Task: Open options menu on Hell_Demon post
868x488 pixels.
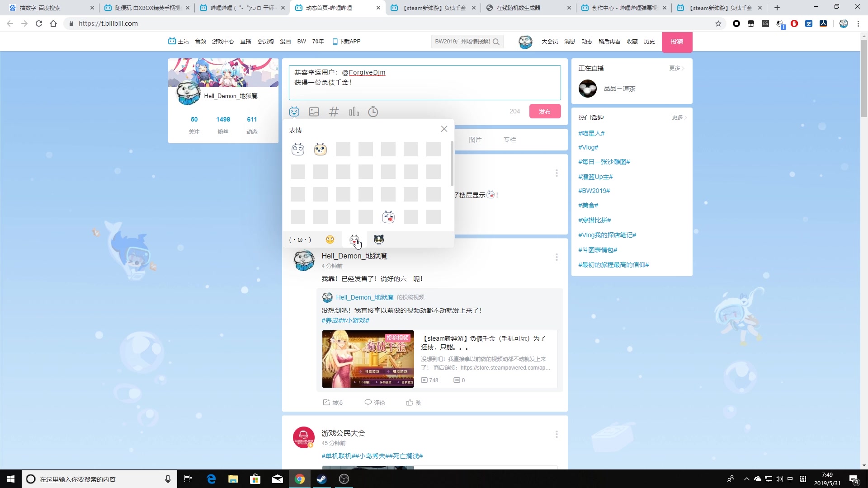Action: pos(557,257)
